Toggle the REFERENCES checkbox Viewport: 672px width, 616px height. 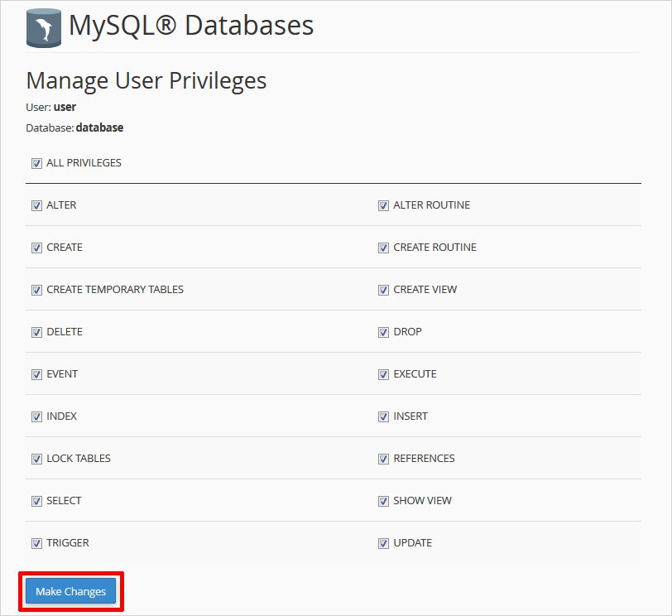click(x=383, y=459)
